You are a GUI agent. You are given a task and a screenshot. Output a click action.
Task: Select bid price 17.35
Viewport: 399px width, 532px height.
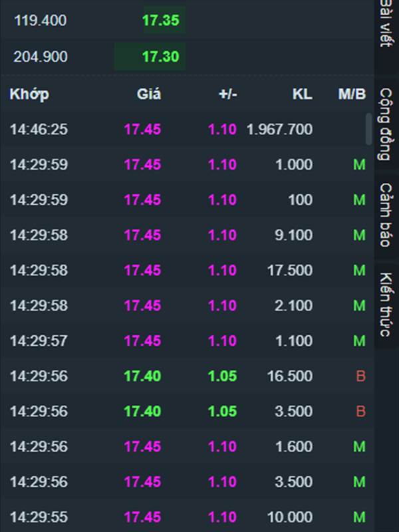coord(160,21)
